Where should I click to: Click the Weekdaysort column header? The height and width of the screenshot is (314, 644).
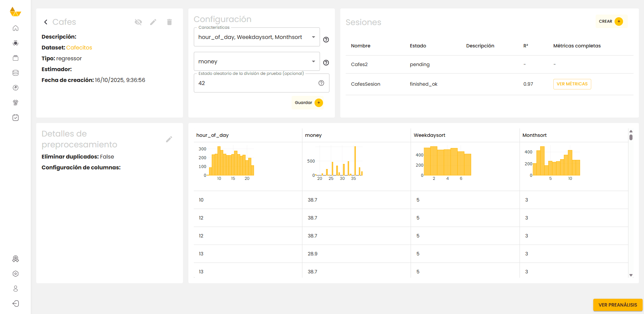[x=430, y=135]
